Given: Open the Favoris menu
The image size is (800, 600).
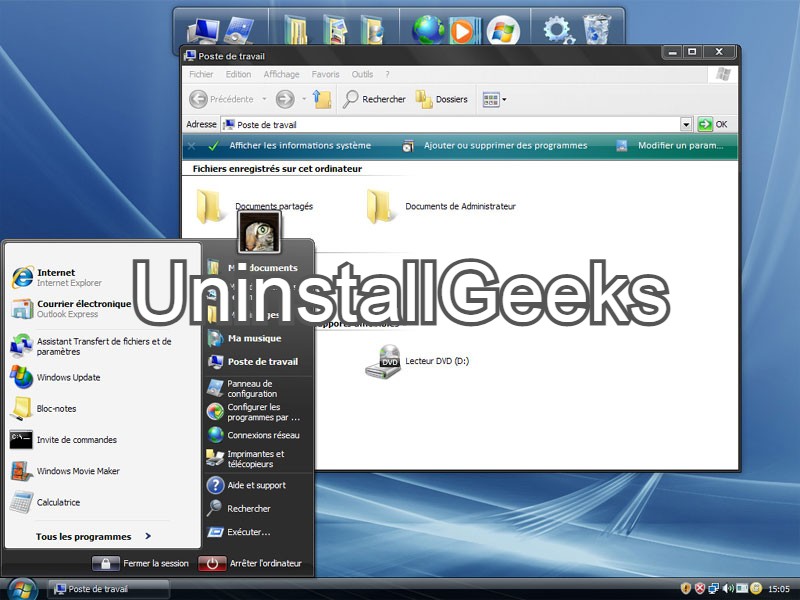Looking at the screenshot, I should (326, 74).
